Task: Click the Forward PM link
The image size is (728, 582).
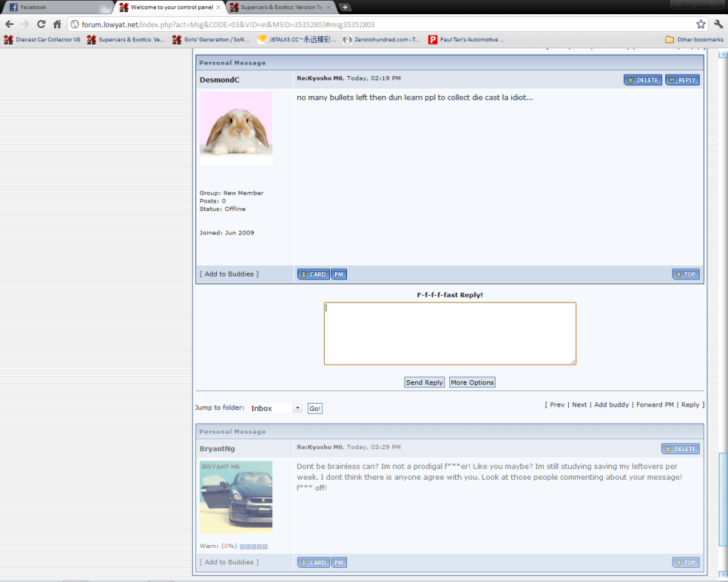Action: [655, 404]
